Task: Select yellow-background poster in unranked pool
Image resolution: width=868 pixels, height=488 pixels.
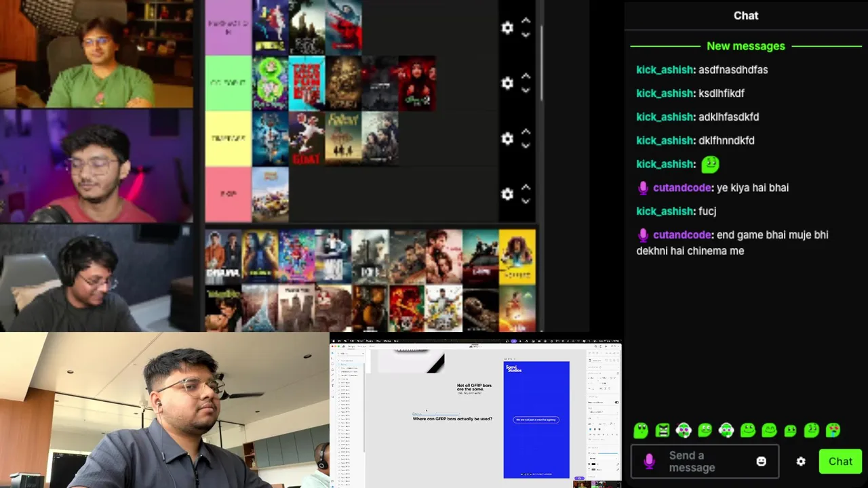Action: click(x=517, y=257)
